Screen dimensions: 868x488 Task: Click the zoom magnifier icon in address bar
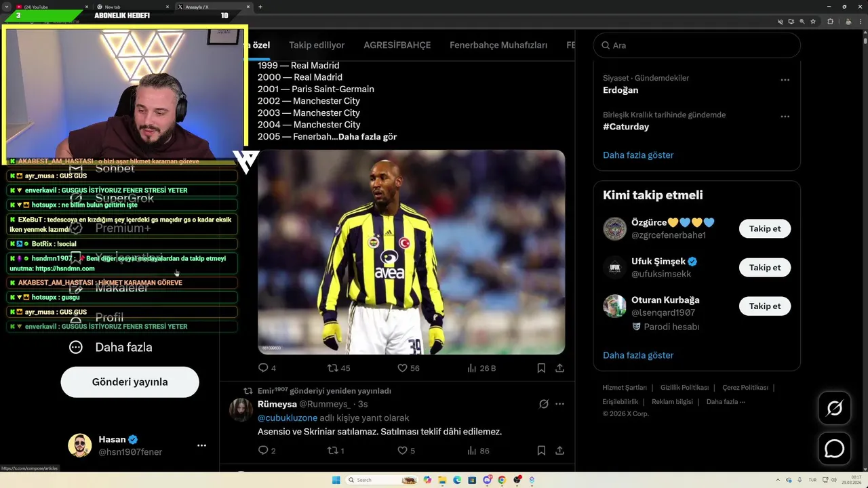(x=802, y=22)
